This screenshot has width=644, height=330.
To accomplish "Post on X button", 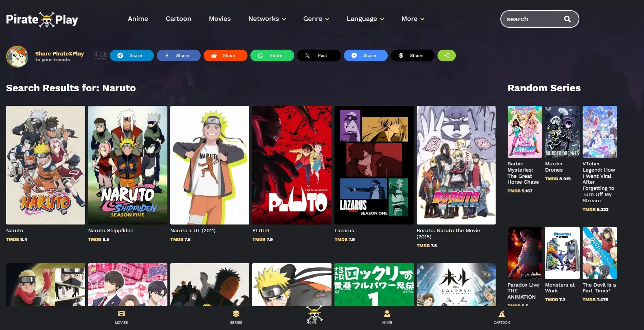I will click(x=319, y=55).
